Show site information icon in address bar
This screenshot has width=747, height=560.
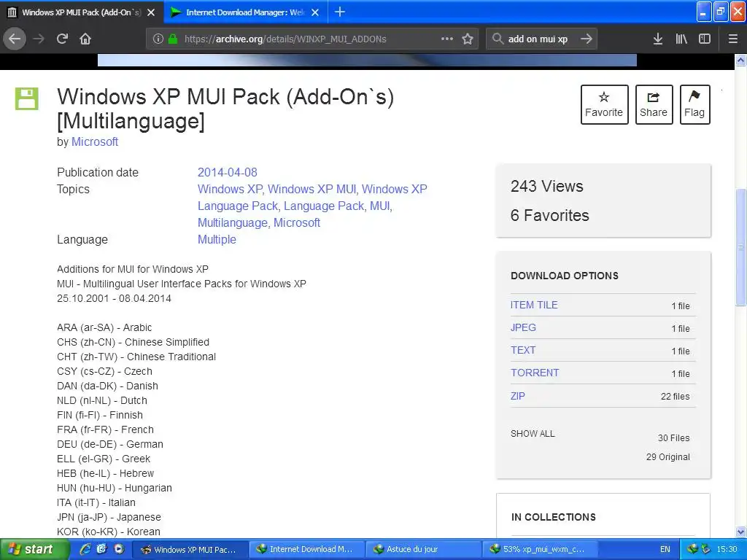[158, 39]
